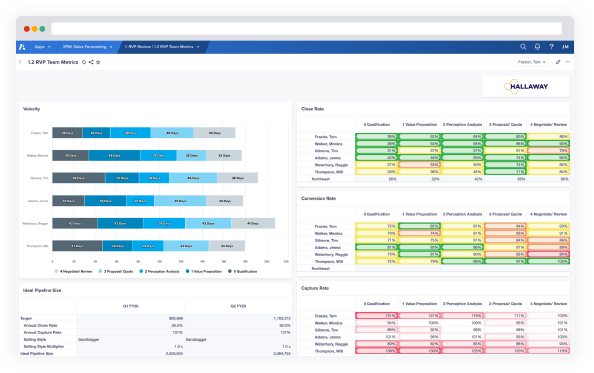Select the Target row label
The image size is (594, 373).
click(26, 318)
